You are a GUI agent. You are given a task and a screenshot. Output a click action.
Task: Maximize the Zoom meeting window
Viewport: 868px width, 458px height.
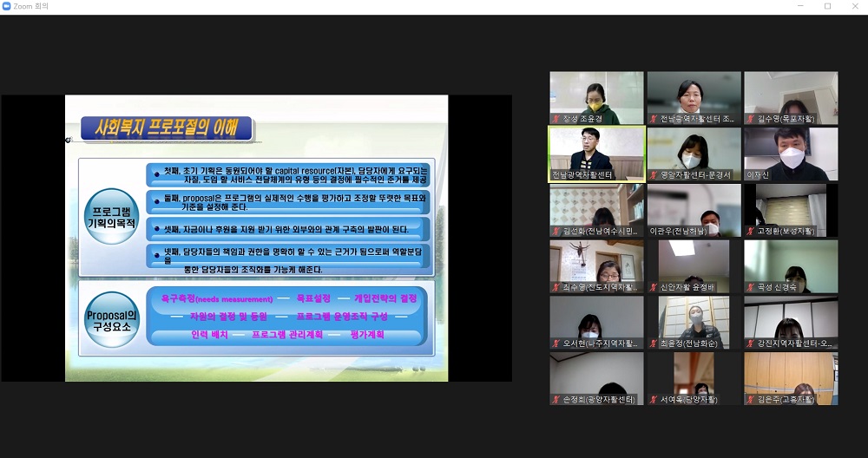[827, 6]
